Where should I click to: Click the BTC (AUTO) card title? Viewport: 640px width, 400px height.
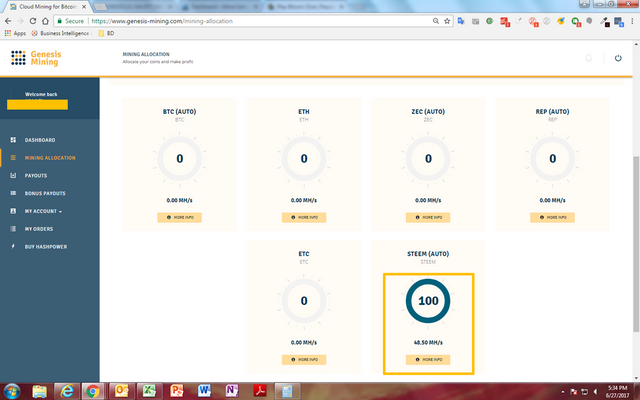coord(180,111)
